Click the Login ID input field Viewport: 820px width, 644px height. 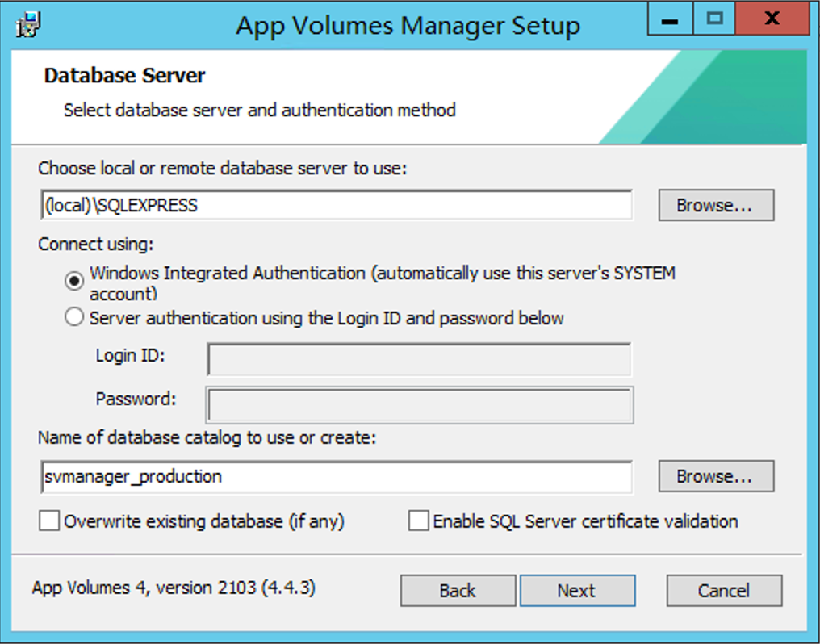point(419,359)
